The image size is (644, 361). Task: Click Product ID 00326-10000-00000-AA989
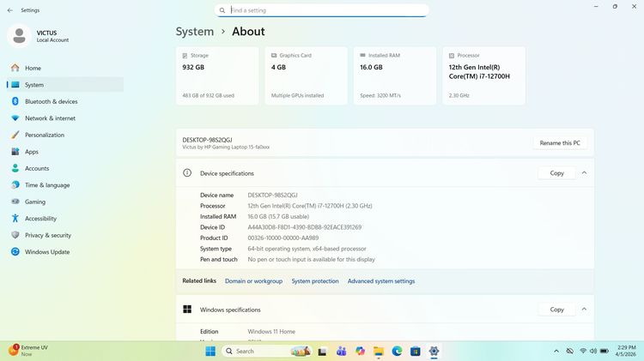(283, 238)
